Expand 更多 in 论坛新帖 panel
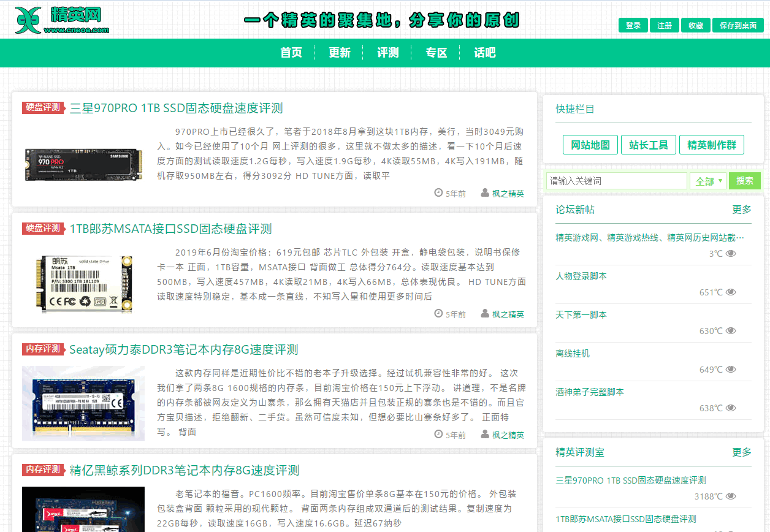The image size is (770, 532). [x=741, y=210]
